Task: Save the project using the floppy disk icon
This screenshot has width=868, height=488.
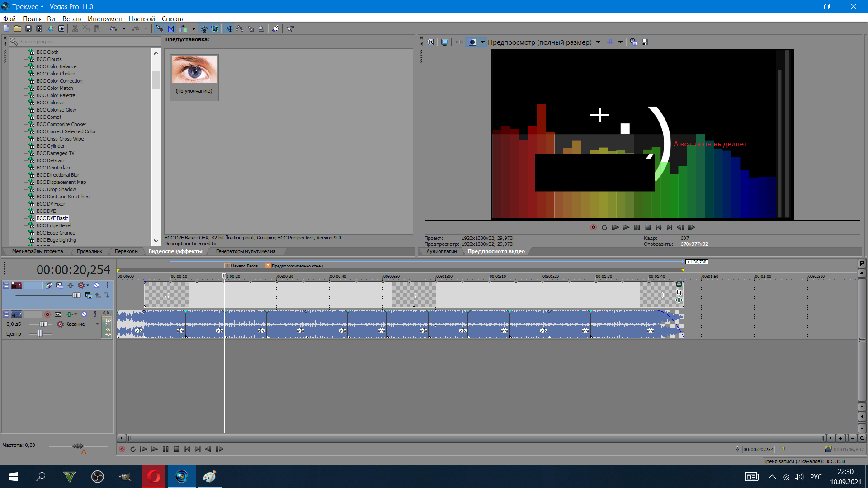Action: (28, 28)
